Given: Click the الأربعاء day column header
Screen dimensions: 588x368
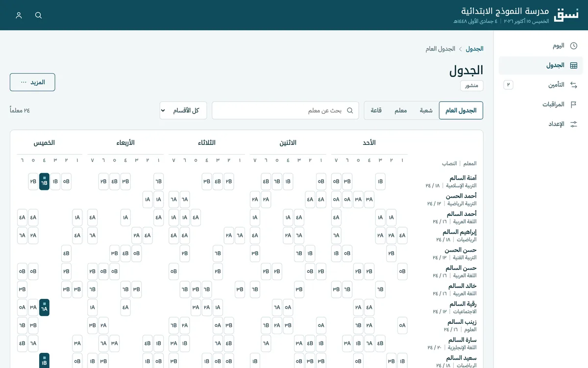Looking at the screenshot, I should pyautogui.click(x=125, y=143).
